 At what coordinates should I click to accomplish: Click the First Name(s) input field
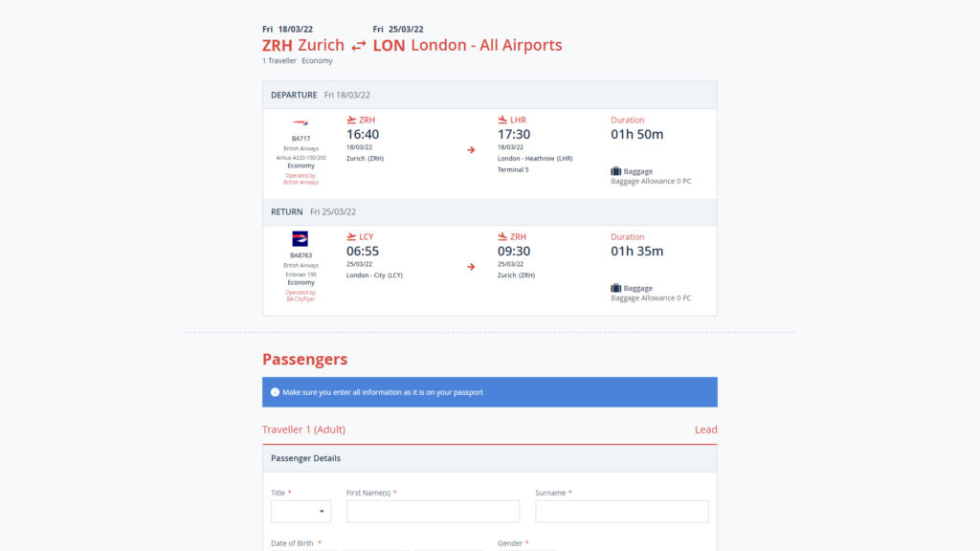point(434,512)
